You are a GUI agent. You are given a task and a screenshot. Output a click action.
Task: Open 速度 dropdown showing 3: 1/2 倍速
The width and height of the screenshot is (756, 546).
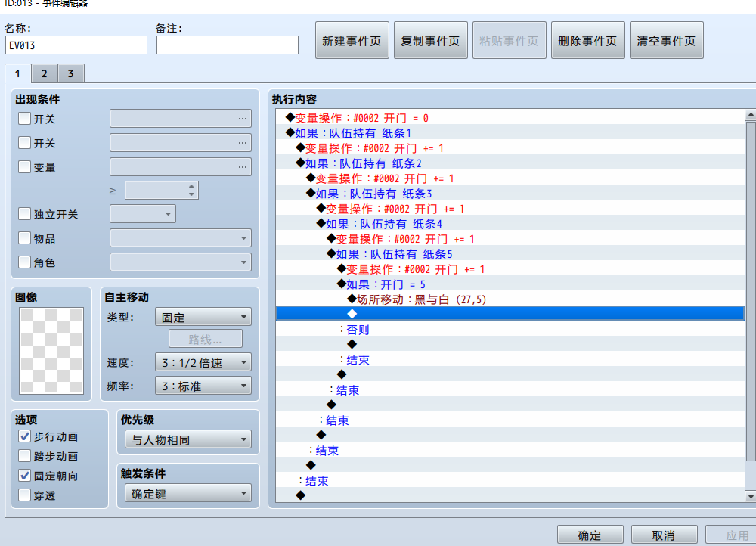tap(203, 362)
